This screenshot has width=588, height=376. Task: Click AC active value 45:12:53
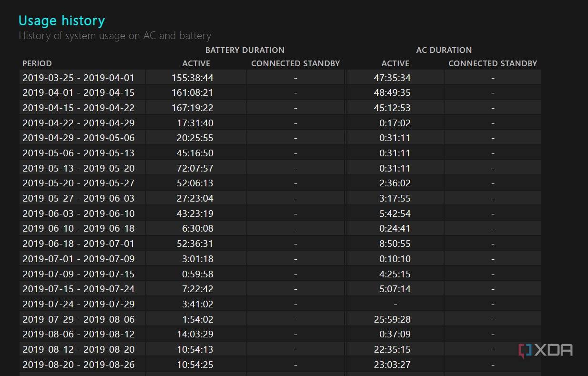(392, 108)
